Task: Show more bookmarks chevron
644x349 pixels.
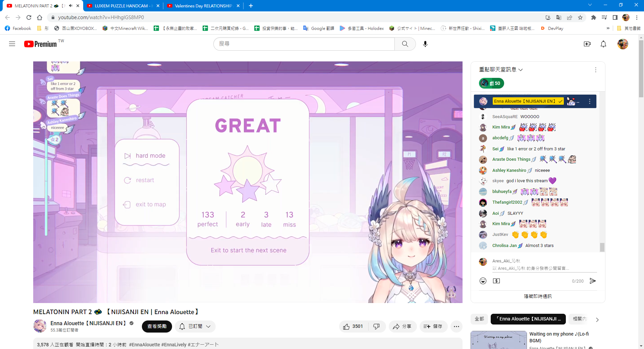Action: 608,29
